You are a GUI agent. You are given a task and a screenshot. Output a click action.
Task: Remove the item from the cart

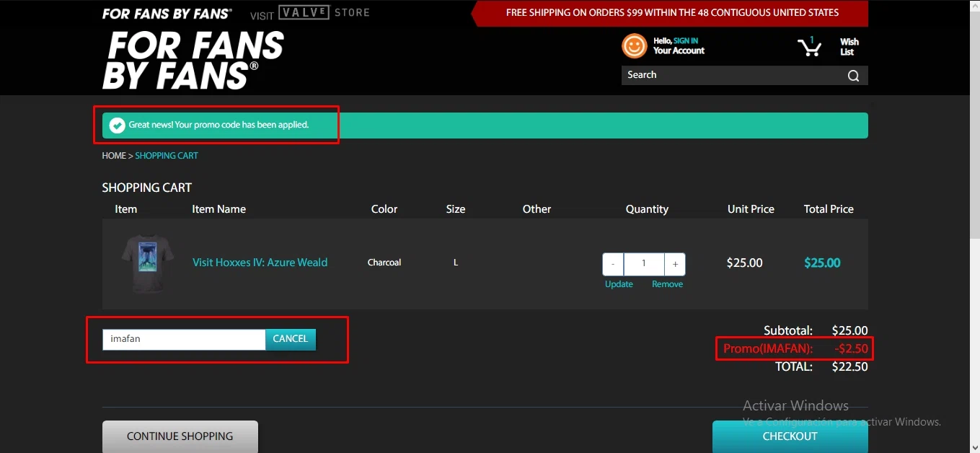pyautogui.click(x=667, y=284)
